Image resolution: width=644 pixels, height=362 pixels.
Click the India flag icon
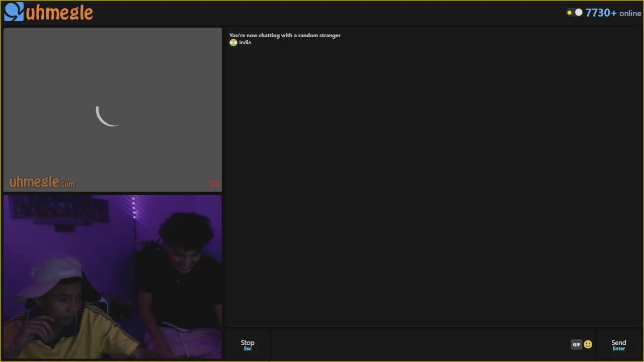(x=233, y=43)
